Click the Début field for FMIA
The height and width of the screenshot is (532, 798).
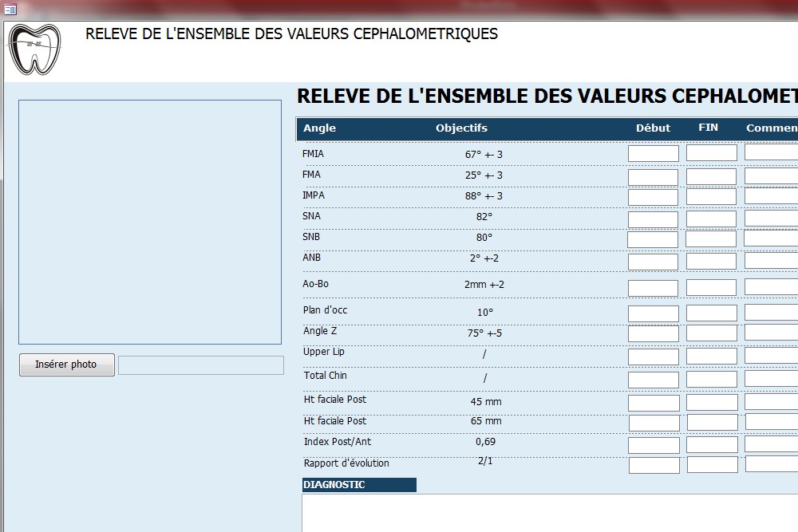[x=653, y=154]
